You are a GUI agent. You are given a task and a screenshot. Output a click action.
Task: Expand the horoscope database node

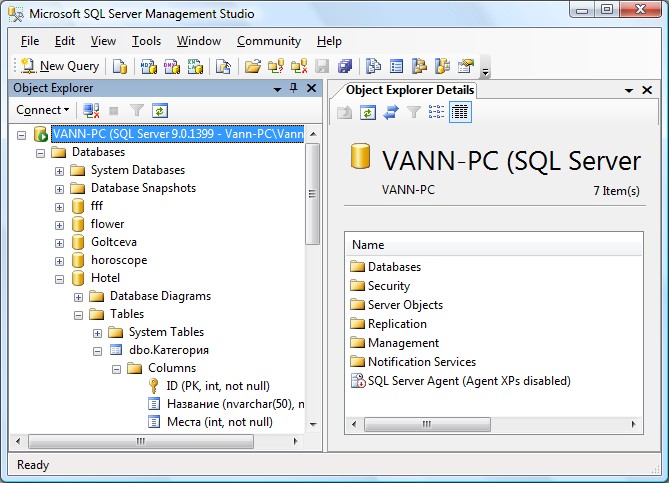tap(59, 261)
